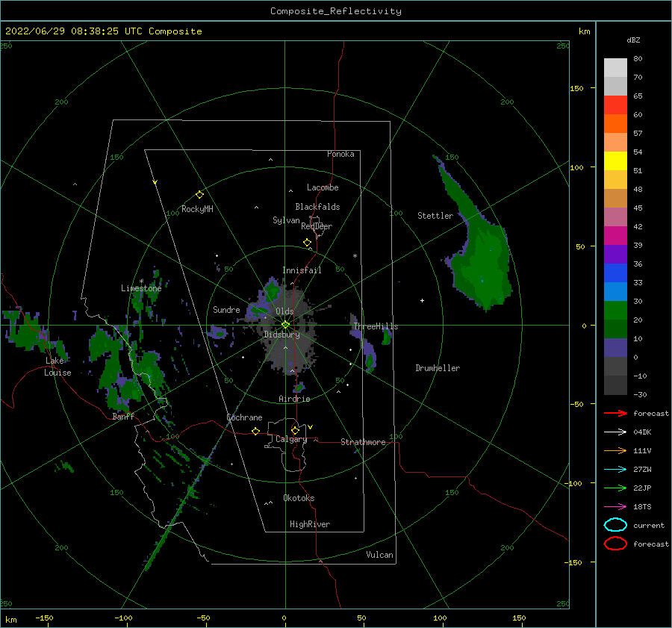
Task: Click the magenta 18TS arrow icon
Action: click(615, 507)
